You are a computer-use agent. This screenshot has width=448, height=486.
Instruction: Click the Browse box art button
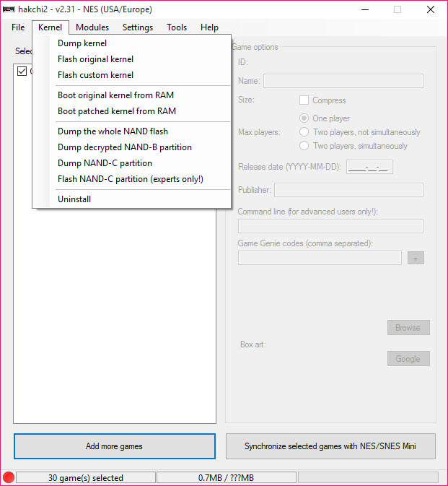(408, 328)
